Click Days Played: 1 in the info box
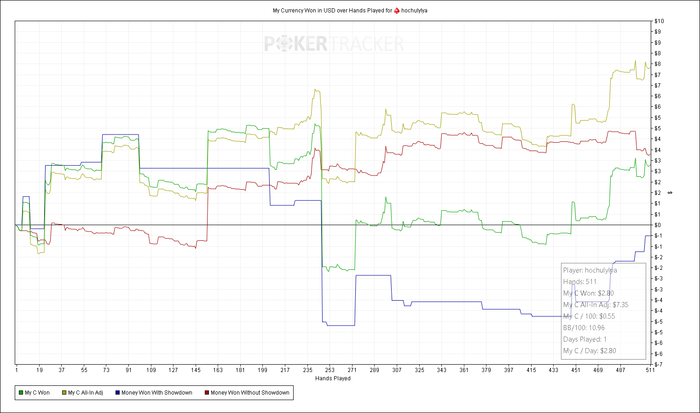Viewport: 700px width, 413px height. click(x=585, y=339)
